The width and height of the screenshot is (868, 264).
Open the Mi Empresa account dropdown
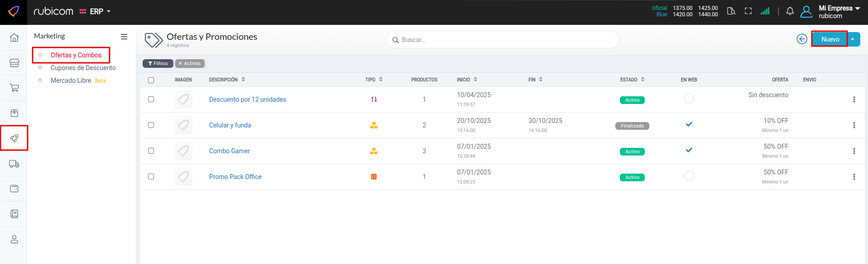coord(839,12)
